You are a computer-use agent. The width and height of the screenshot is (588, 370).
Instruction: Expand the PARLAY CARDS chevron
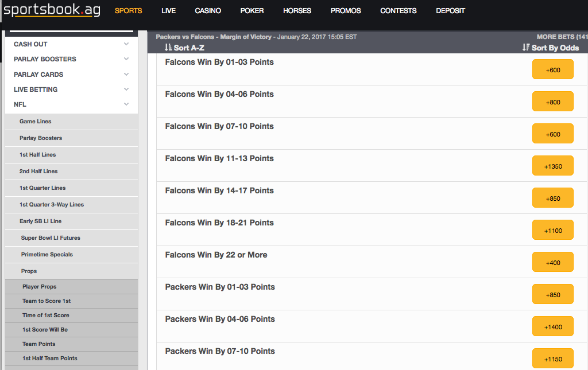click(126, 74)
